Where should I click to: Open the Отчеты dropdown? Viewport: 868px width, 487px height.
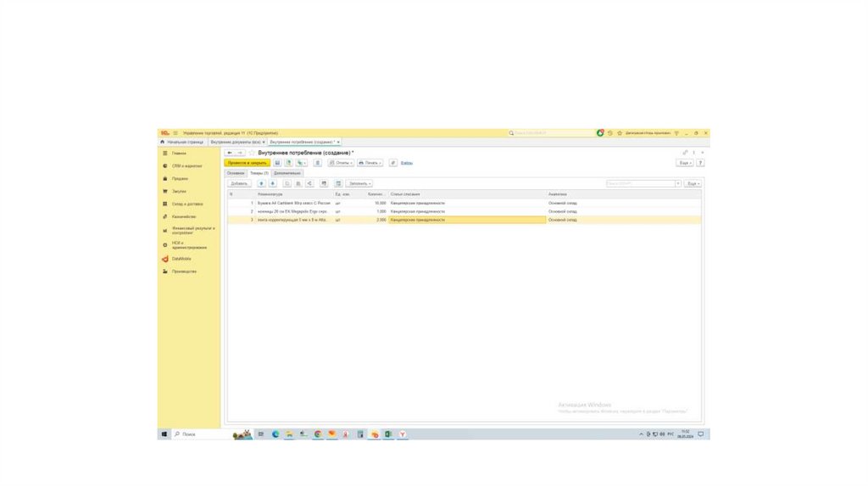point(341,163)
